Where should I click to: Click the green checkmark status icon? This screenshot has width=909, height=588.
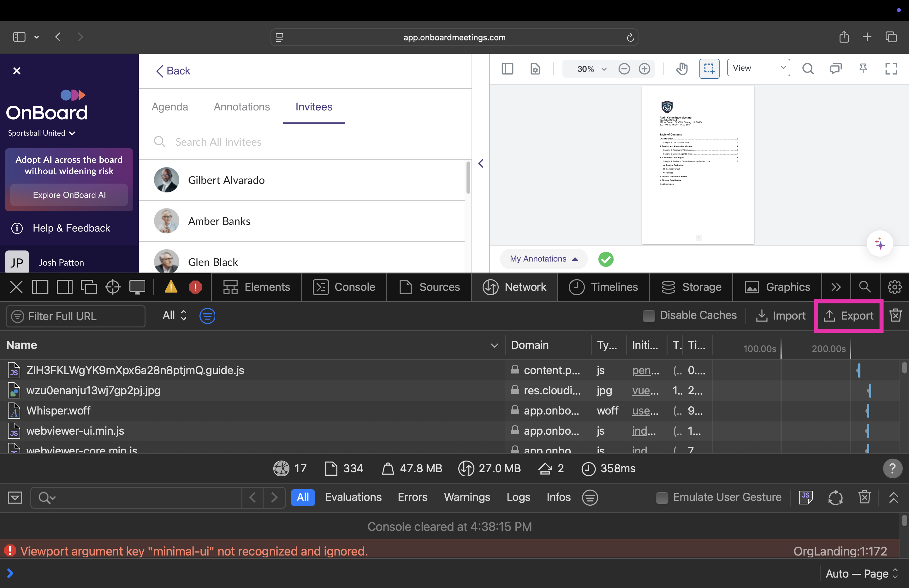point(606,259)
